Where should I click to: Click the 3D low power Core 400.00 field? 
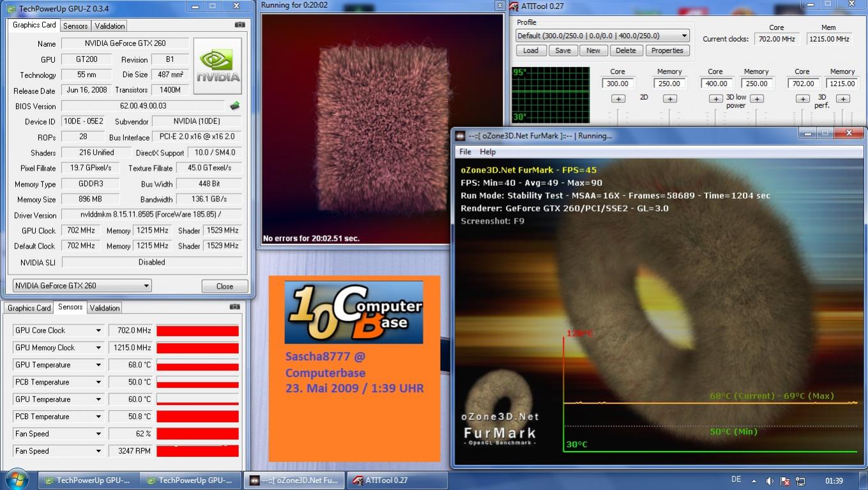[x=716, y=83]
